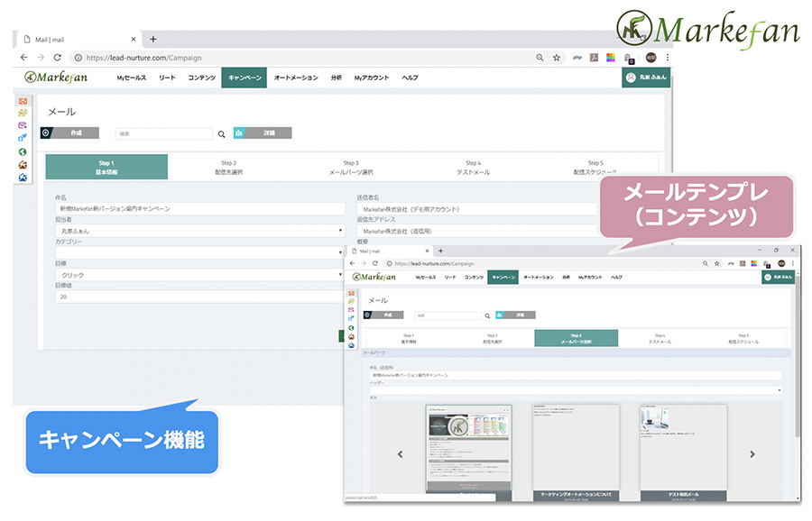Screen dimensions: 812x521
Task: Bookmark the page with rear browser's star icon
Action: pos(556,58)
